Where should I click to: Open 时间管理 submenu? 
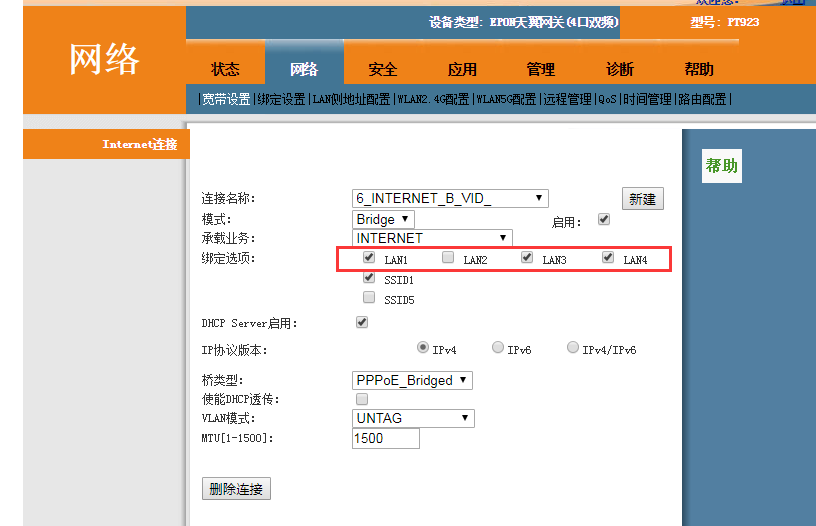pyautogui.click(x=647, y=99)
